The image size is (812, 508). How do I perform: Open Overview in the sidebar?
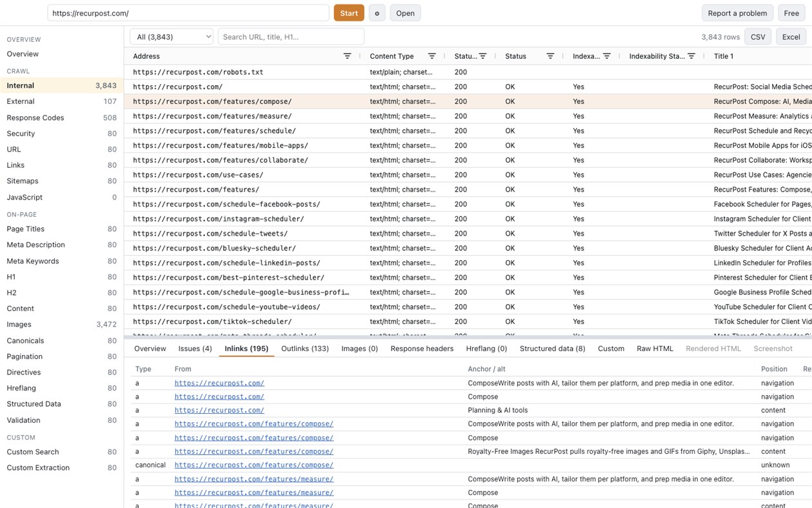pos(62,54)
